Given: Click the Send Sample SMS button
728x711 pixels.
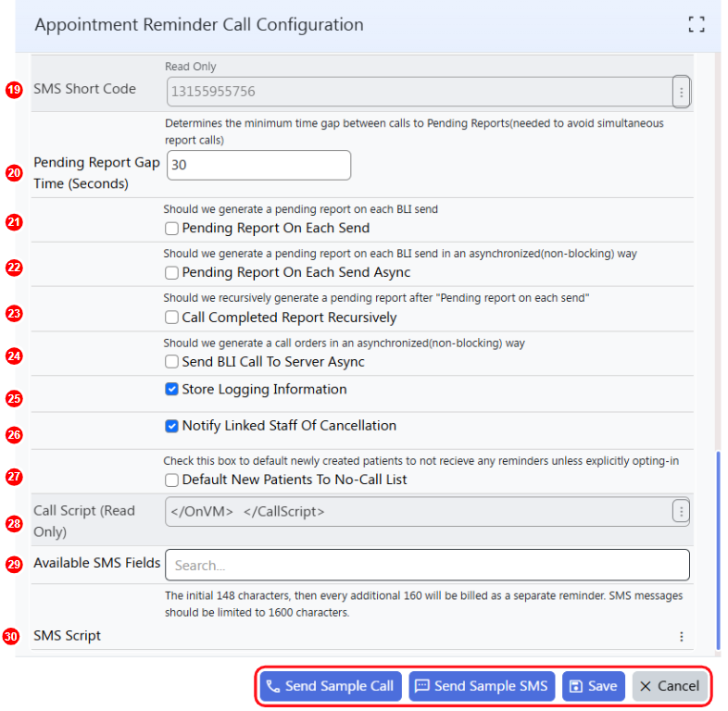Looking at the screenshot, I should [x=482, y=686].
